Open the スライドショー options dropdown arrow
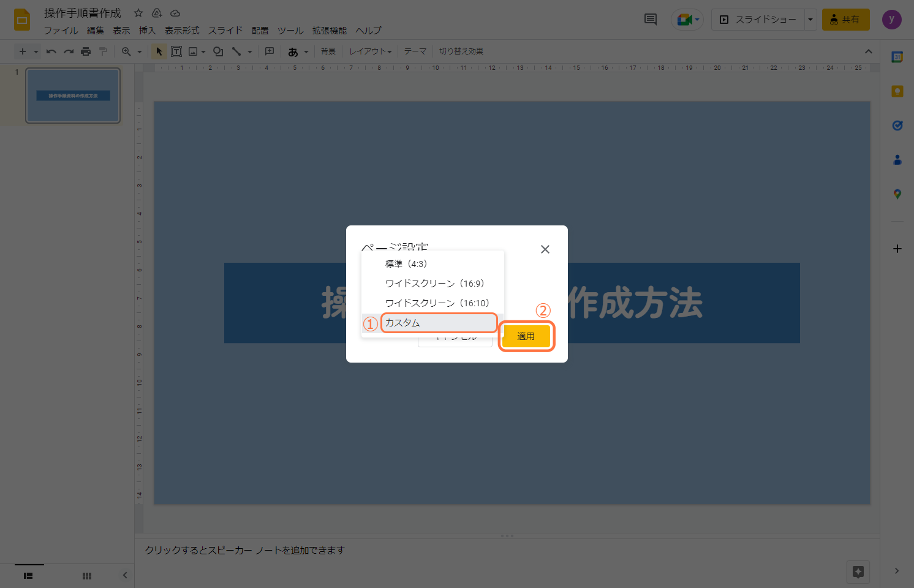This screenshot has height=588, width=914. [x=810, y=20]
